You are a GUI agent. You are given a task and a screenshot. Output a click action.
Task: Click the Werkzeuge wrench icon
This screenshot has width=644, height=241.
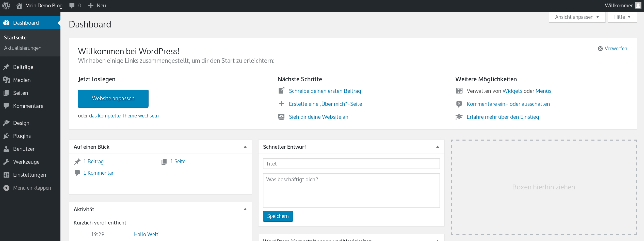[6, 162]
